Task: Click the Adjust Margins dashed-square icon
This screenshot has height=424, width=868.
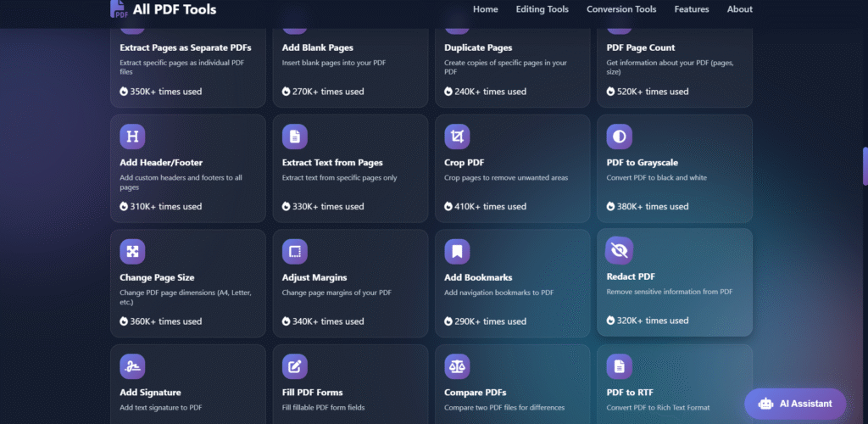Action: (294, 251)
